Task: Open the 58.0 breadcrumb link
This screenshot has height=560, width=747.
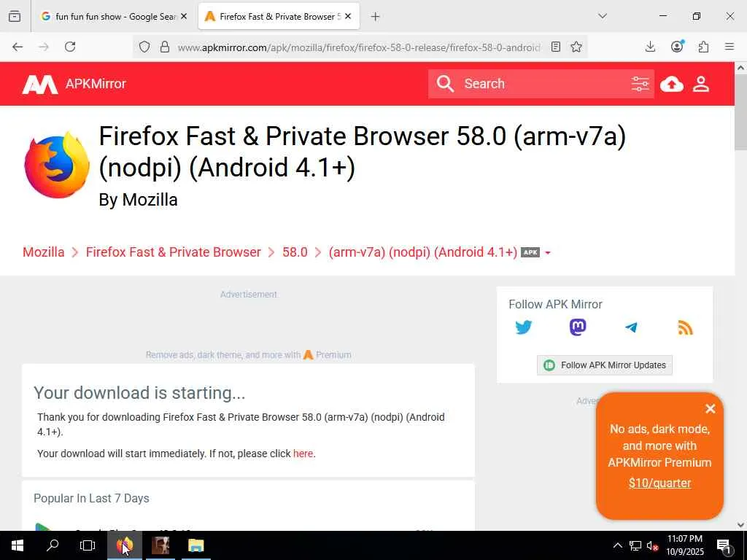Action: click(295, 252)
